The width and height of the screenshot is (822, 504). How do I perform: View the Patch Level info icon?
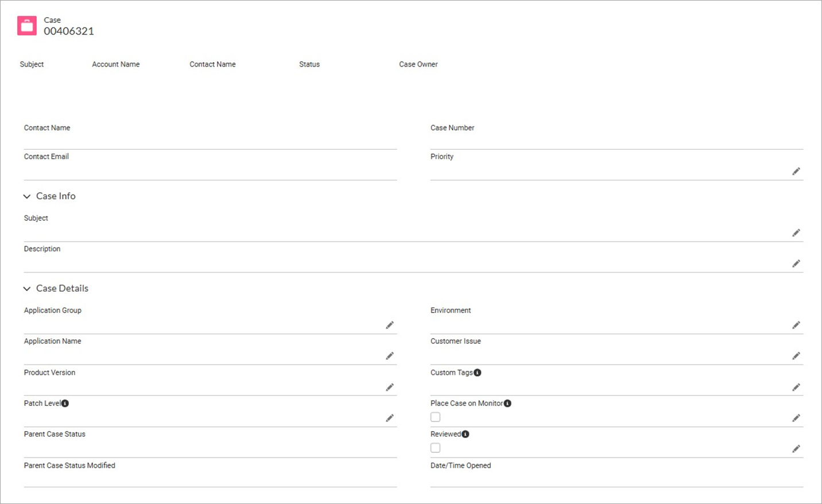64,403
